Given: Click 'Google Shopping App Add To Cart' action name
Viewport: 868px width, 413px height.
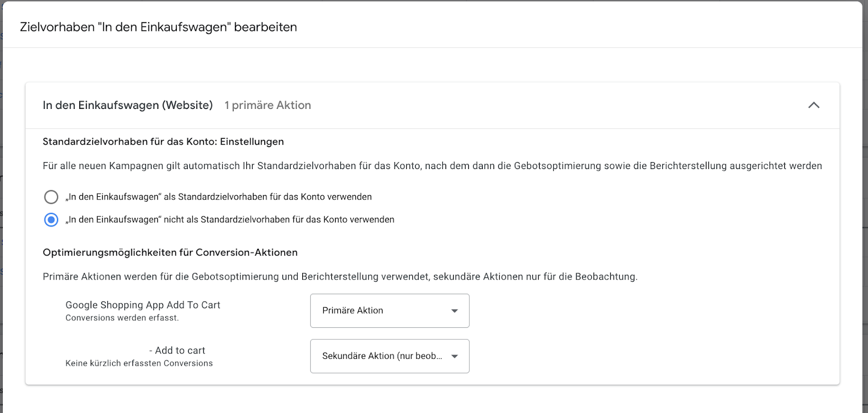Looking at the screenshot, I should click(143, 305).
